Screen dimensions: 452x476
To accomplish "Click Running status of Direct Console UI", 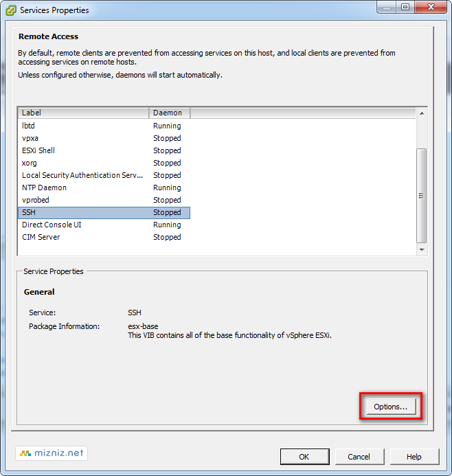I will 167,225.
